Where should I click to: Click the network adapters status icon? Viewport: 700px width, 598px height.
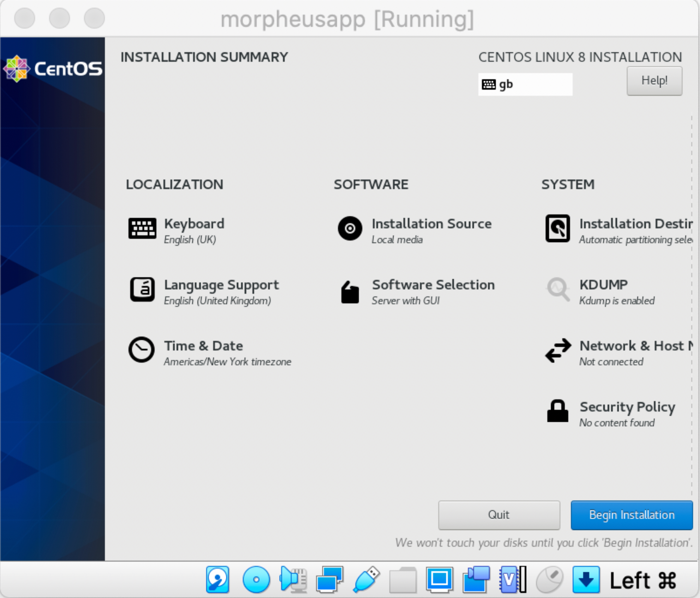click(329, 580)
